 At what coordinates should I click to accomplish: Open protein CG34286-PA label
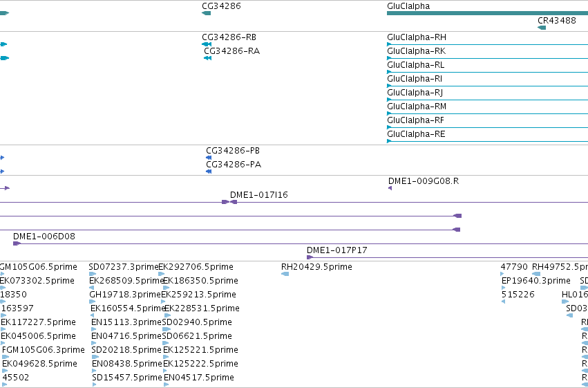[234, 165]
